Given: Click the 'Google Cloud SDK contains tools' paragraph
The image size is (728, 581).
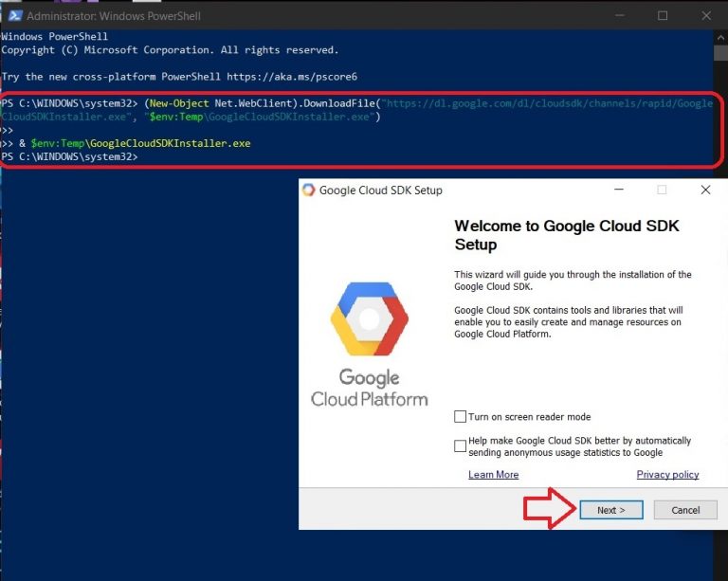Looking at the screenshot, I should click(x=569, y=322).
